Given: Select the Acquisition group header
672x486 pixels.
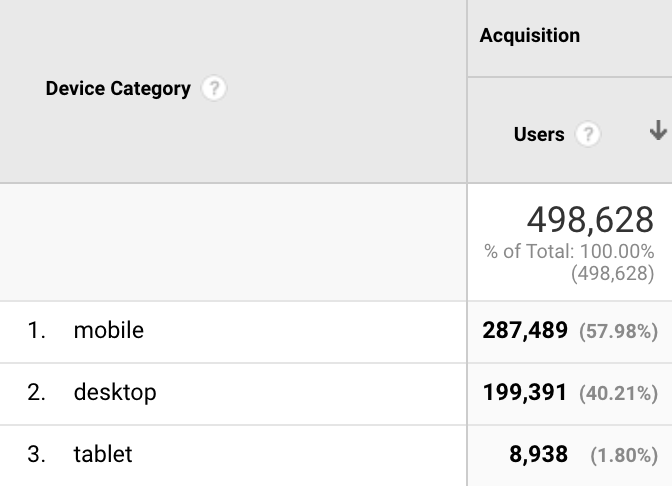Looking at the screenshot, I should tap(530, 35).
